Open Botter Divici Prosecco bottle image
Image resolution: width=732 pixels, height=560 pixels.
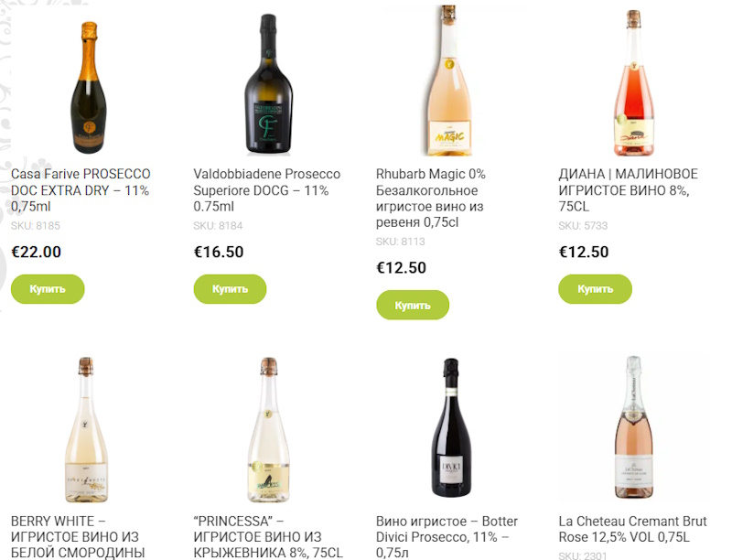(x=451, y=428)
